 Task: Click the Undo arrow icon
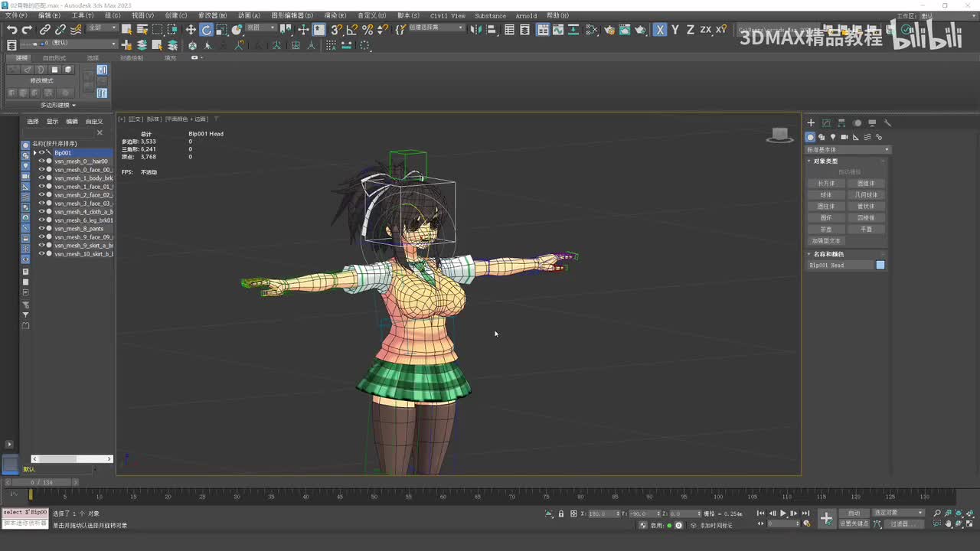click(11, 30)
